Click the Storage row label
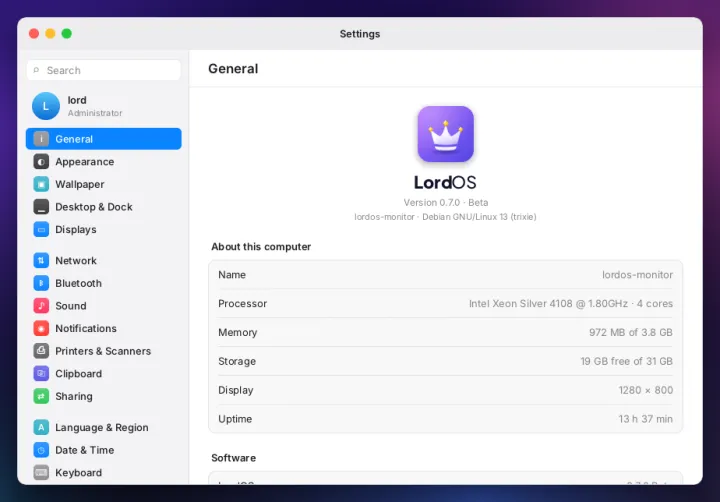The image size is (720, 502). [237, 361]
